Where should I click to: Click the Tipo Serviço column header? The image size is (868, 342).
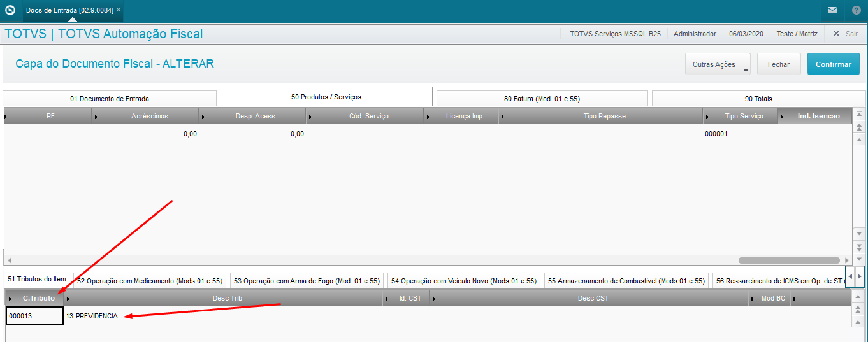[x=744, y=117]
